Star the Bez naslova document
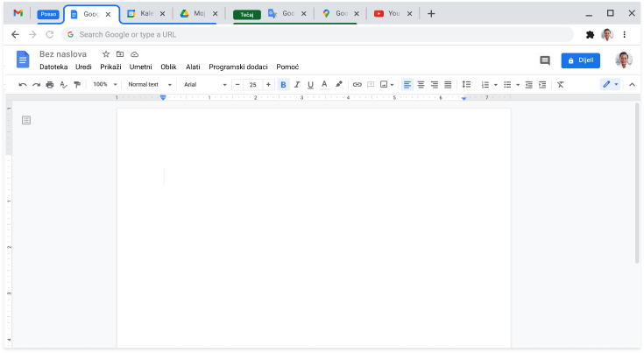The image size is (644, 353). tap(106, 54)
